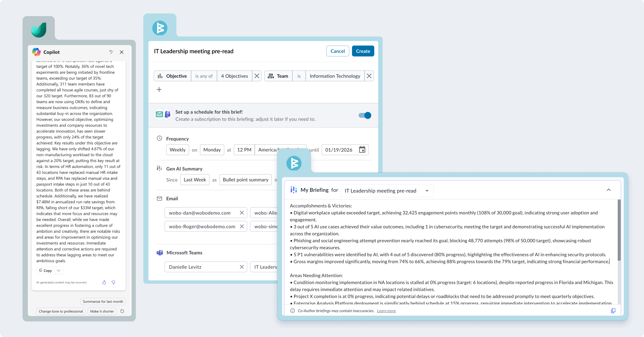Open the Monday day dropdown

tap(212, 150)
